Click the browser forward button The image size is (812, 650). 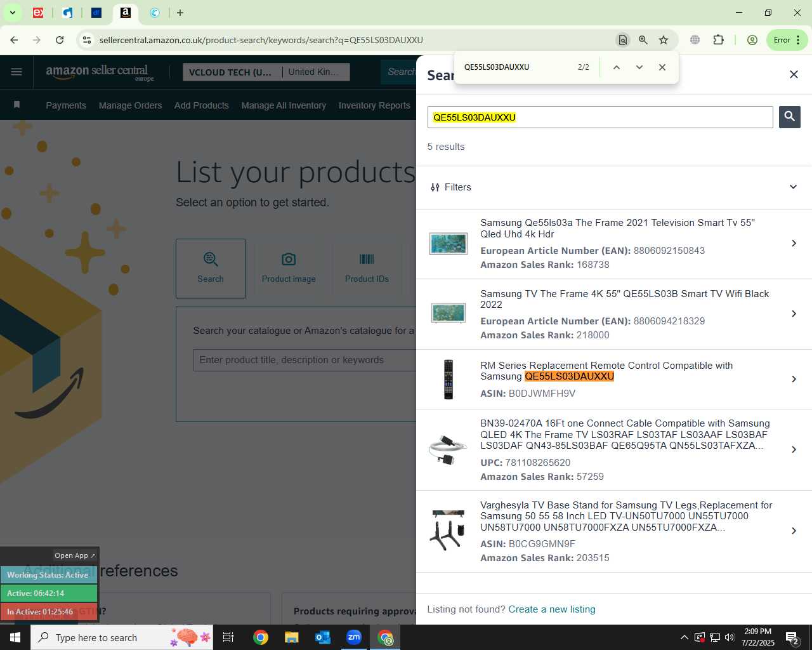(x=37, y=40)
